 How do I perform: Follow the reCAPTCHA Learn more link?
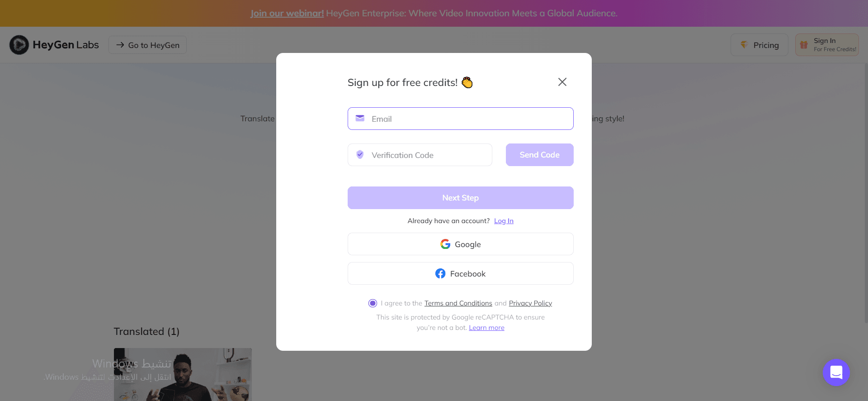tap(486, 328)
